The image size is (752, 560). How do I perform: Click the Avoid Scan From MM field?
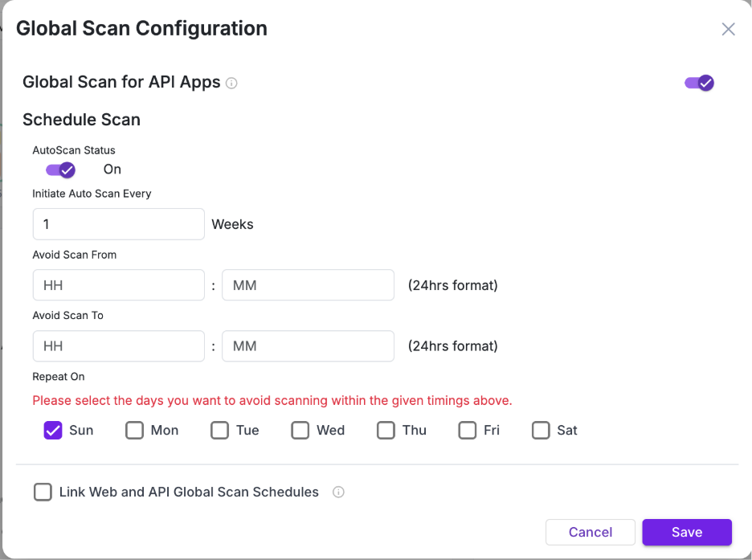pyautogui.click(x=308, y=285)
